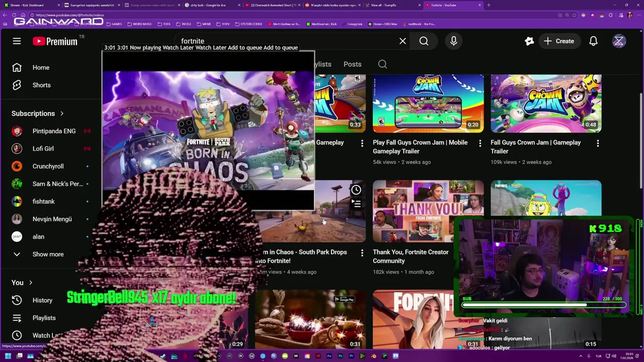Open Premiere Pro from the taskbar
Viewport: 644px width, 362px height.
(x=351, y=356)
